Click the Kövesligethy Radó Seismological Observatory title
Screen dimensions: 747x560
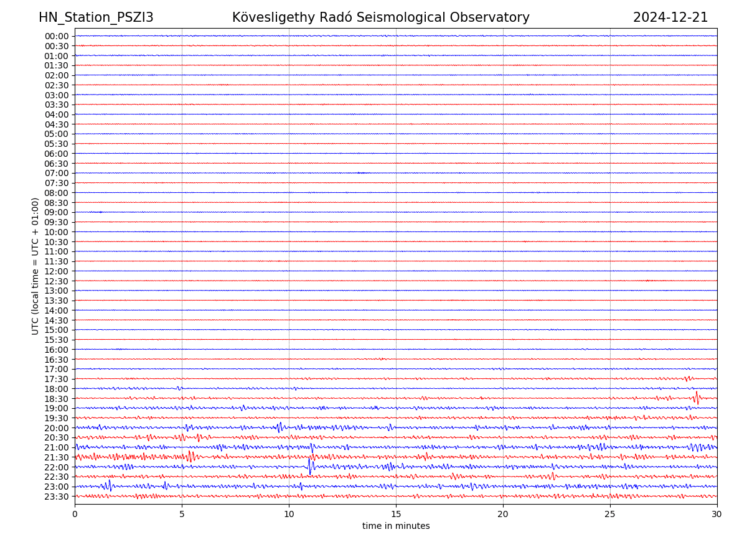pos(380,17)
